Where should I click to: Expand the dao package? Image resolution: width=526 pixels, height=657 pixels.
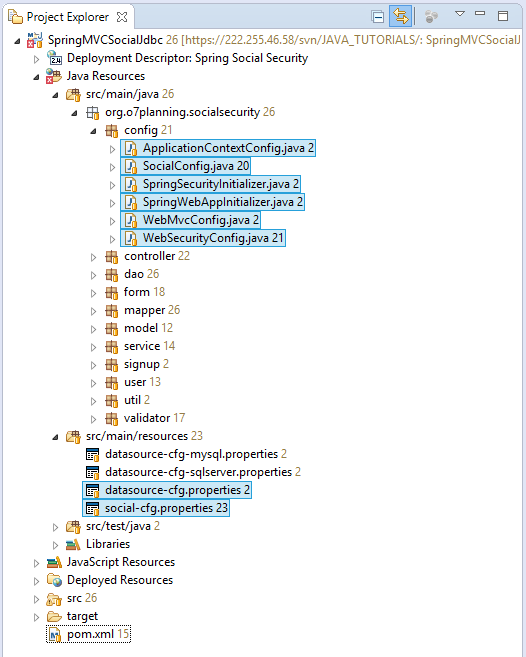[93, 275]
